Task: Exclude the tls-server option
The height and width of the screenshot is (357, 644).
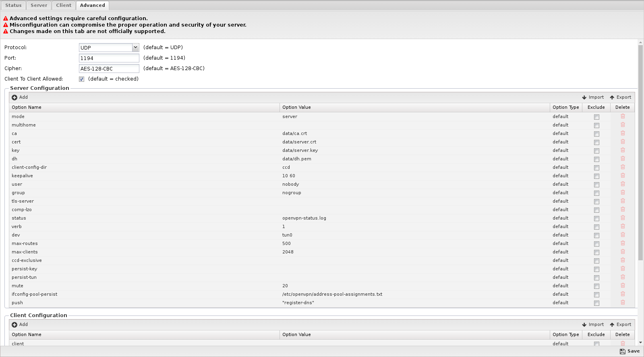Action: (x=596, y=201)
